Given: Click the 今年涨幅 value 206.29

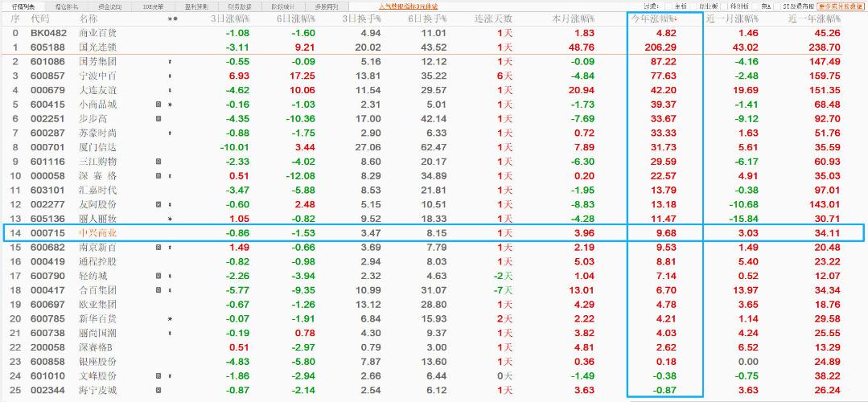Looking at the screenshot, I should (661, 47).
